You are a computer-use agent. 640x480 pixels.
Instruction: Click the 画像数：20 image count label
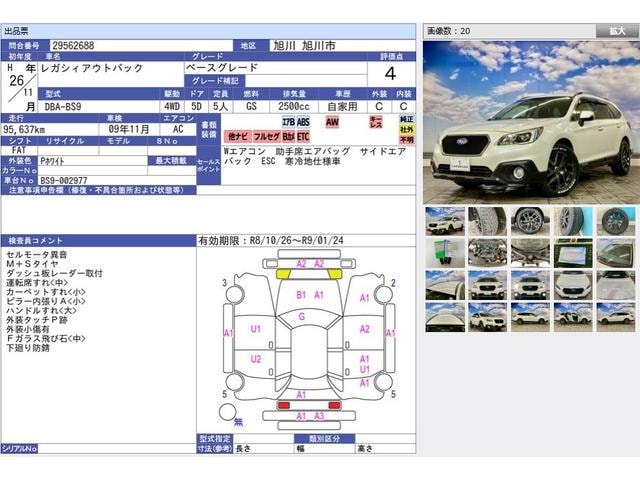point(449,31)
